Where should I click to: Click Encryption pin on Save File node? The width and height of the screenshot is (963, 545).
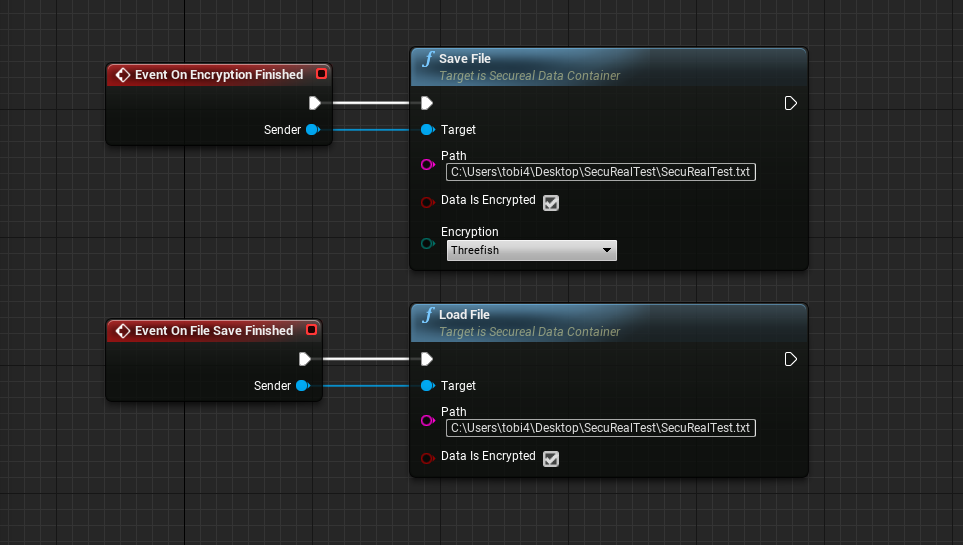428,242
